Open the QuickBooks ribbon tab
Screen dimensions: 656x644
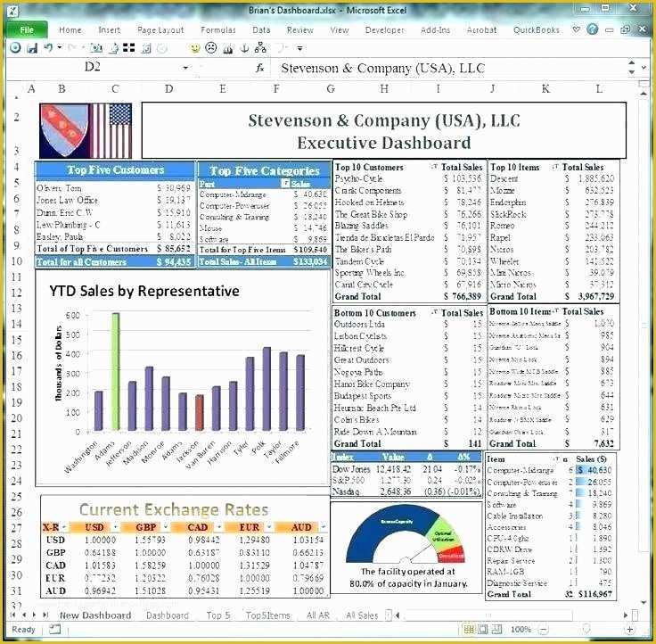[537, 29]
